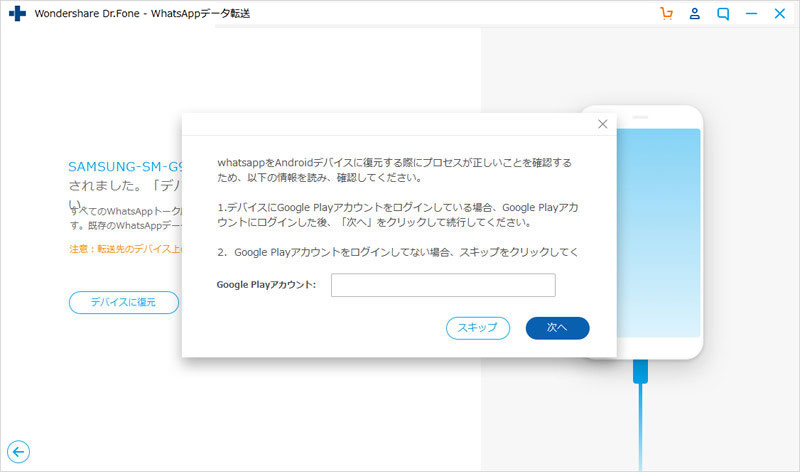
Task: Click instruction step 2 about スキップ
Action: click(398, 252)
